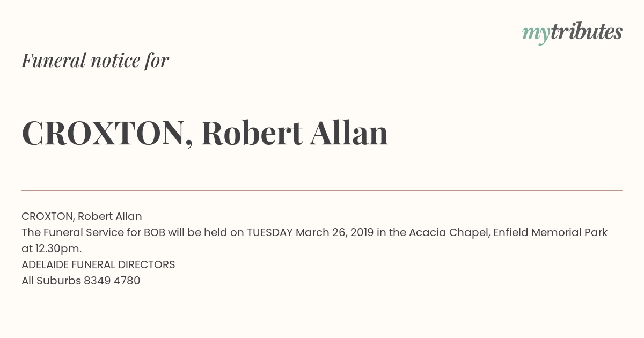This screenshot has height=338, width=644.
Task: Click the horizontal divider line
Action: (x=322, y=190)
